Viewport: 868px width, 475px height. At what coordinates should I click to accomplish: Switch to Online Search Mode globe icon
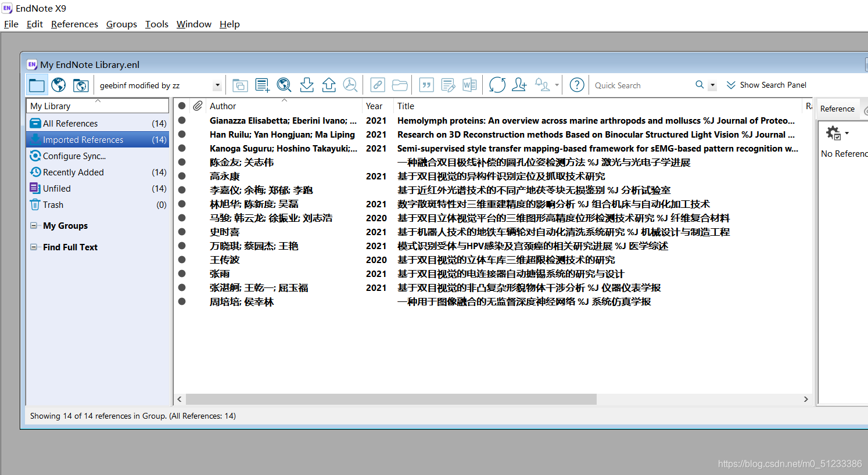point(59,85)
